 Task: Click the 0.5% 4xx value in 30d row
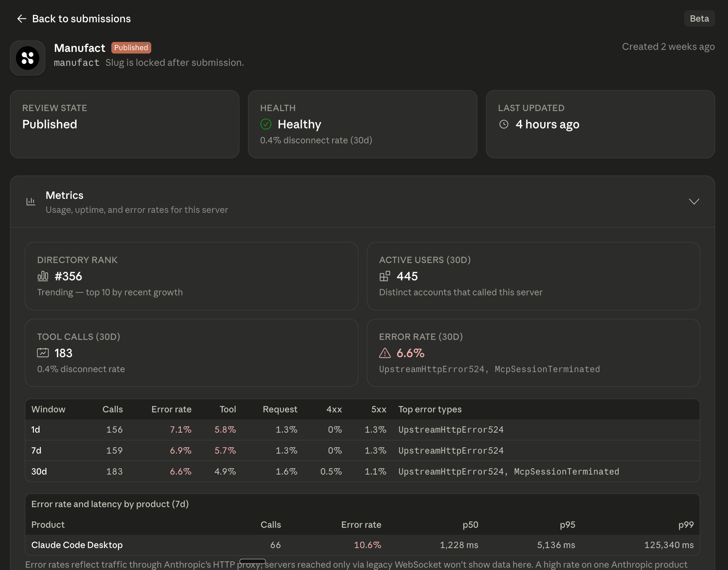[331, 472]
